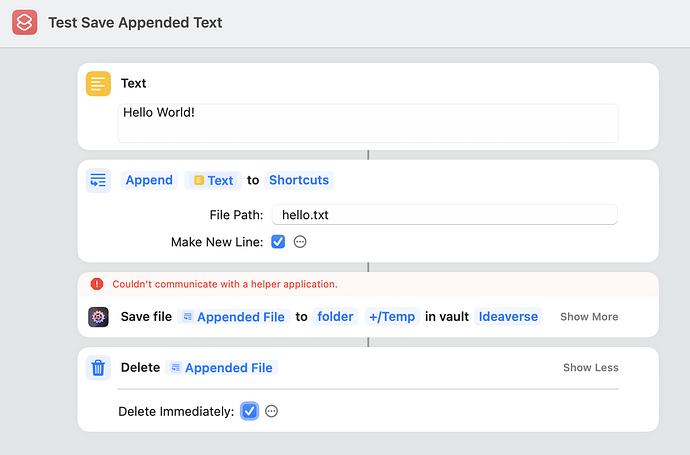
Task: Select the Shortcuts folder destination token
Action: pyautogui.click(x=298, y=180)
